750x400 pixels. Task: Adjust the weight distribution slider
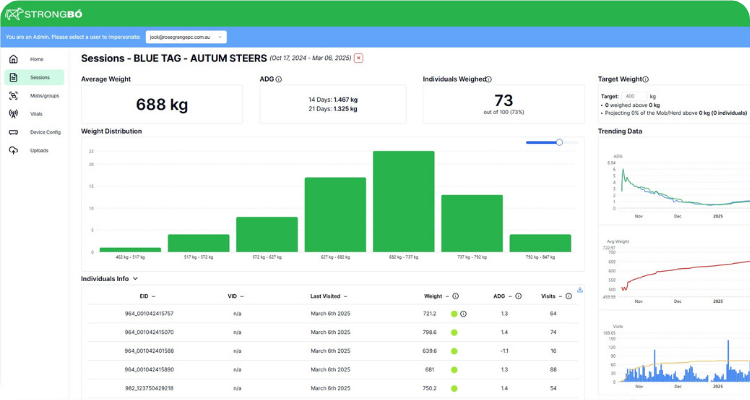point(559,142)
